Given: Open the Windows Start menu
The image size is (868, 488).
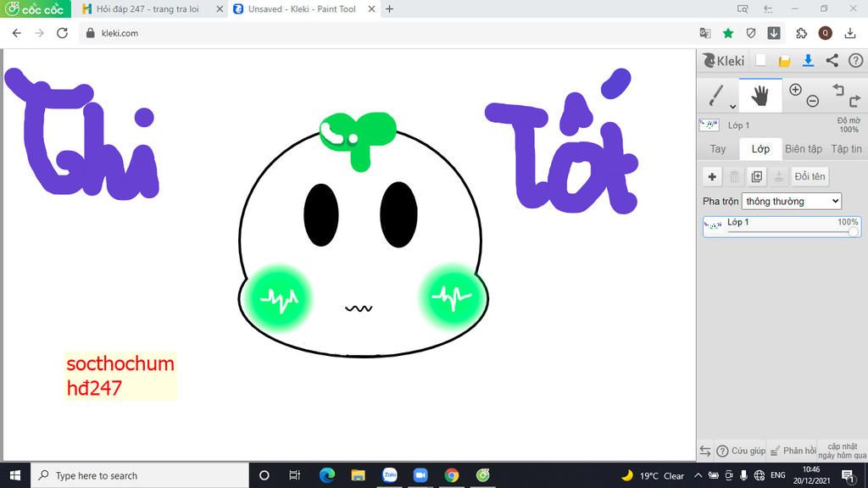Looking at the screenshot, I should tap(15, 475).
